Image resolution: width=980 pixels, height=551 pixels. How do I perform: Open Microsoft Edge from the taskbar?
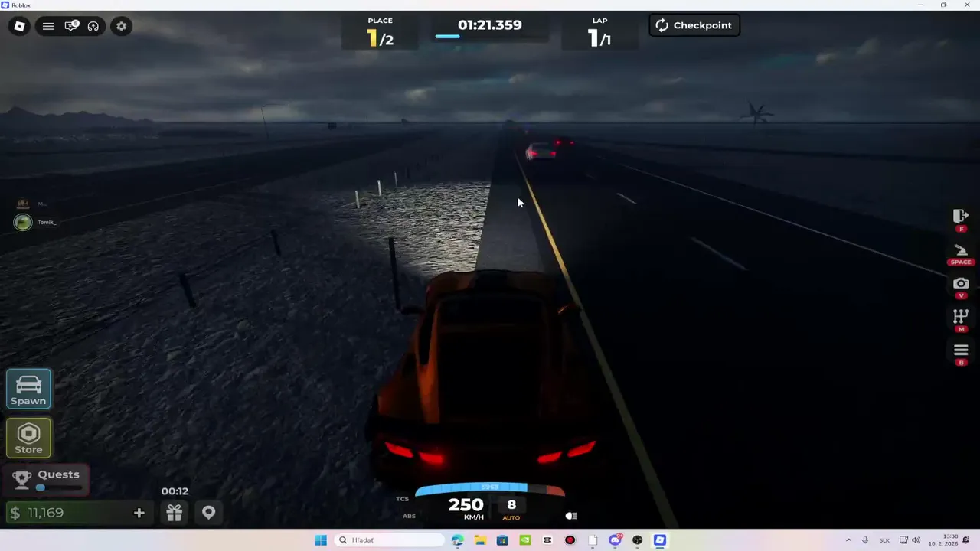click(x=458, y=540)
